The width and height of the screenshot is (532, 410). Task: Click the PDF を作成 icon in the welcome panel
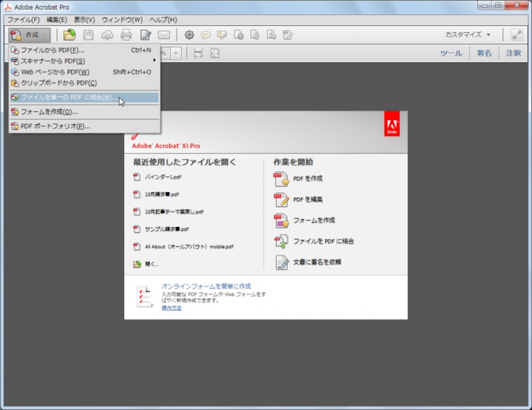coord(282,179)
